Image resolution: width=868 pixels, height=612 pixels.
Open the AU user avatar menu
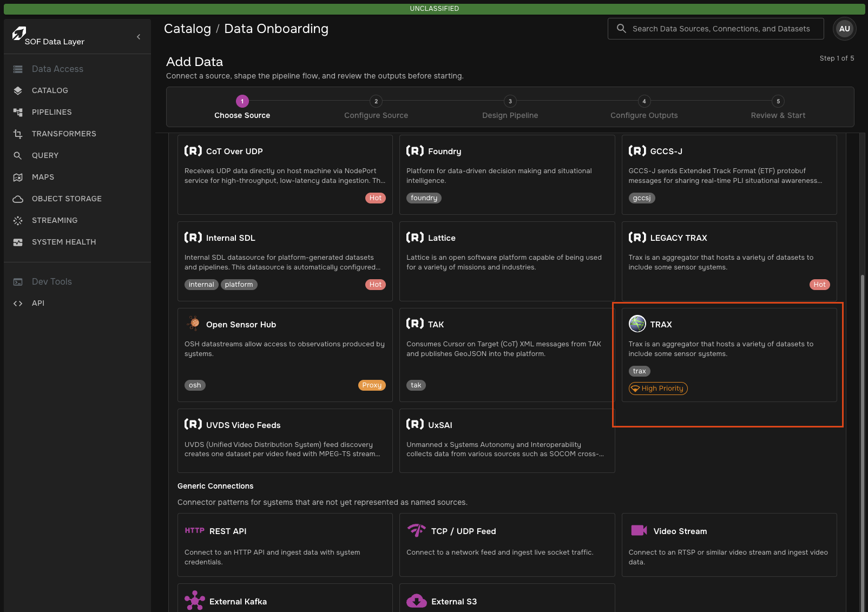point(844,29)
